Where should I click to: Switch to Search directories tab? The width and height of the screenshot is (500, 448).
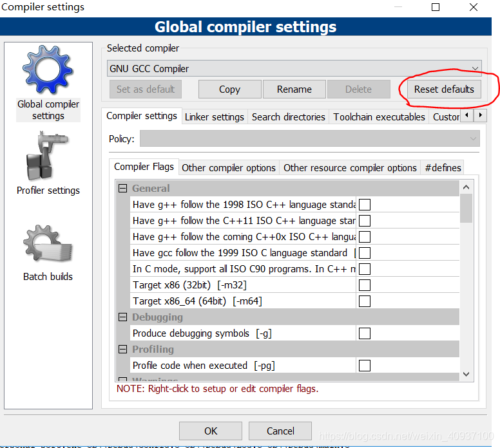[x=288, y=117]
